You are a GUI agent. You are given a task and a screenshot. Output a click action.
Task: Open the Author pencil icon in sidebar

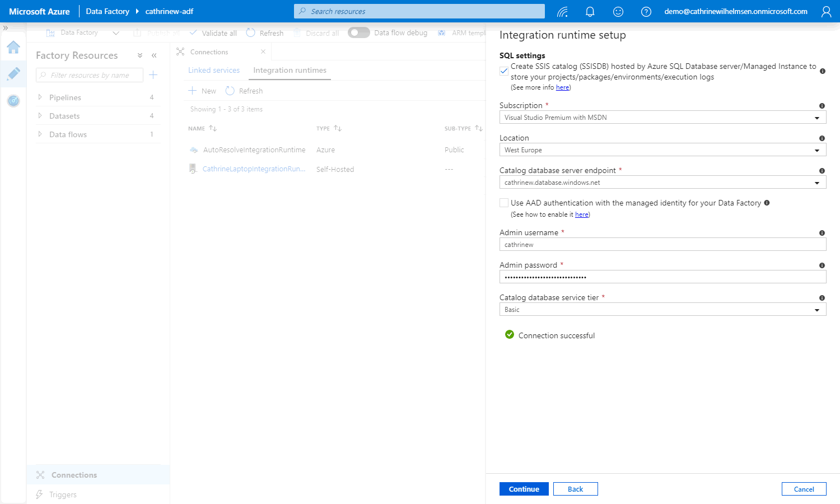[x=13, y=74]
